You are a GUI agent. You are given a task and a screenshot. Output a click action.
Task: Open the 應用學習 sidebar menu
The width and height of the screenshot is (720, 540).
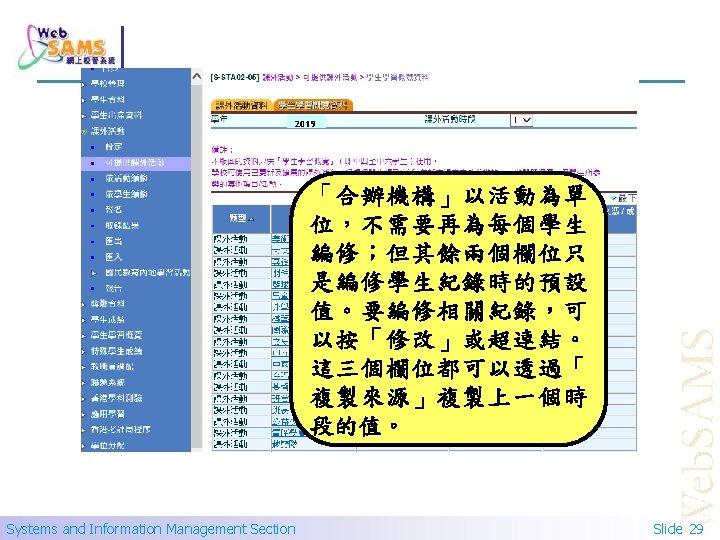pyautogui.click(x=108, y=414)
